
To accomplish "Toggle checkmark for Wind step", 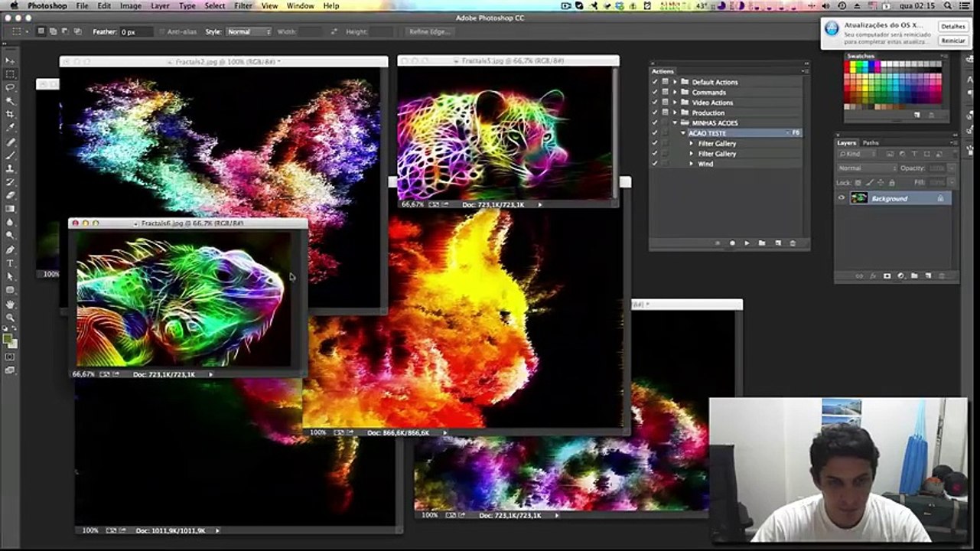I will pos(654,164).
